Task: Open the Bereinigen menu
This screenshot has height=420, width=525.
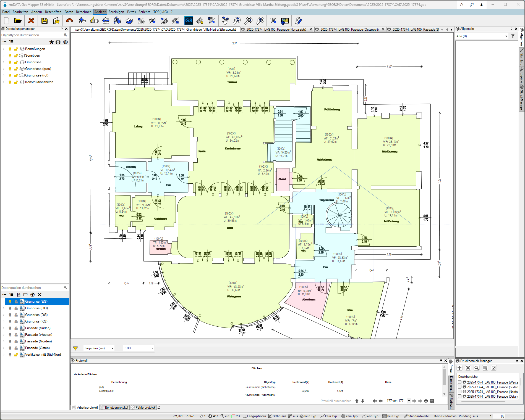Action: (116, 12)
